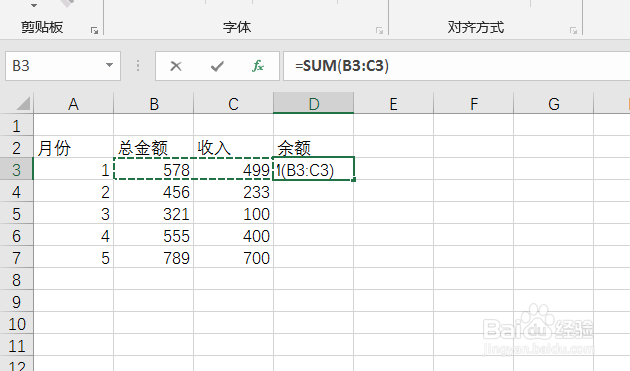
Task: Select row 6 header
Action: pyautogui.click(x=16, y=236)
